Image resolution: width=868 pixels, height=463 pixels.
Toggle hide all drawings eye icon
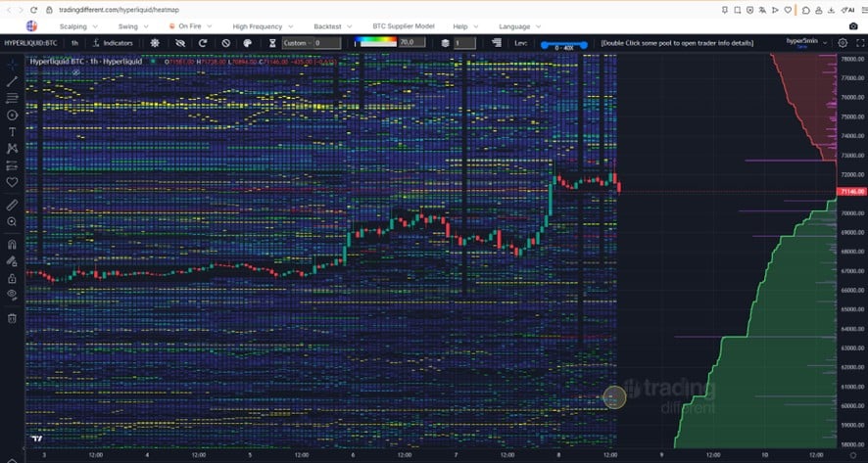pyautogui.click(x=12, y=295)
